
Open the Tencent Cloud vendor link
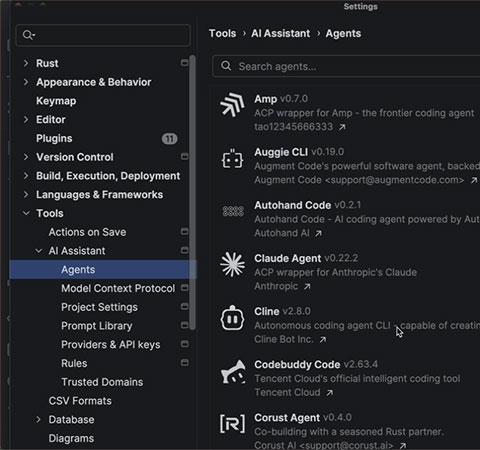[x=287, y=392]
